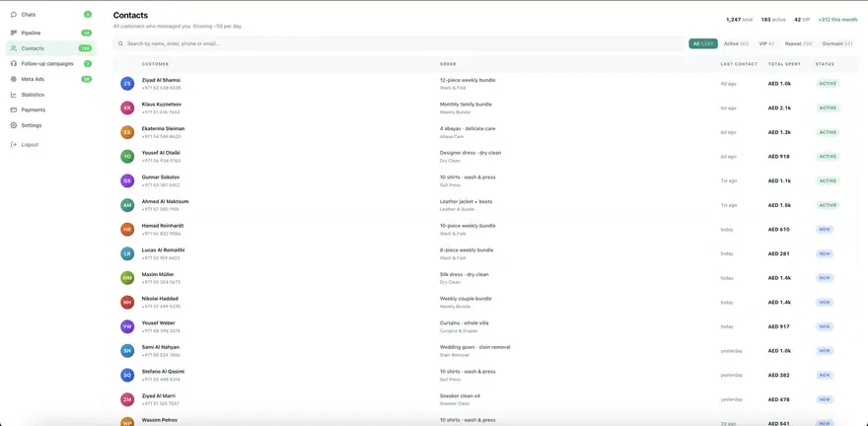
Task: Open Maxim Müller's MM avatar
Action: (x=127, y=278)
